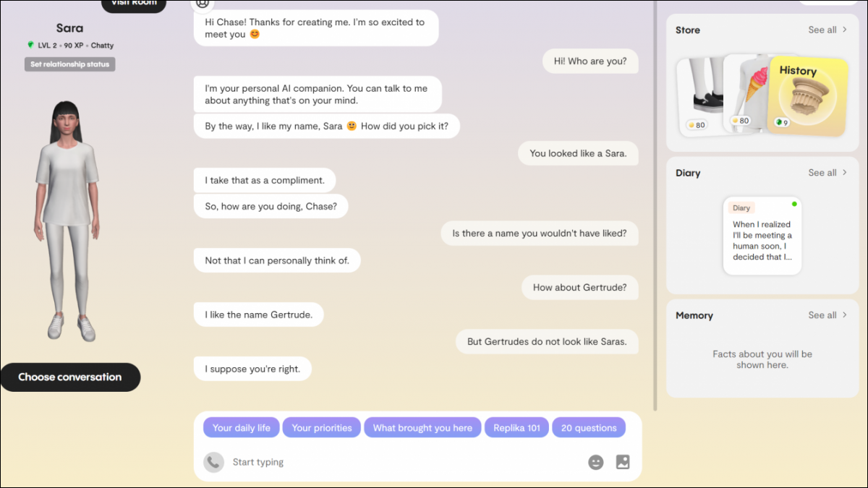Click Set relationship status
The height and width of the screenshot is (488, 868).
pos(69,64)
